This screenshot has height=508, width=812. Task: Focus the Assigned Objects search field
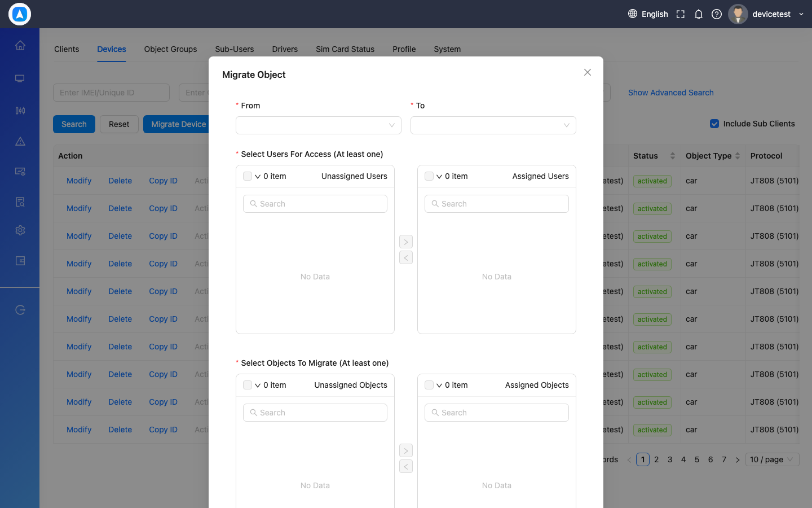pos(497,413)
